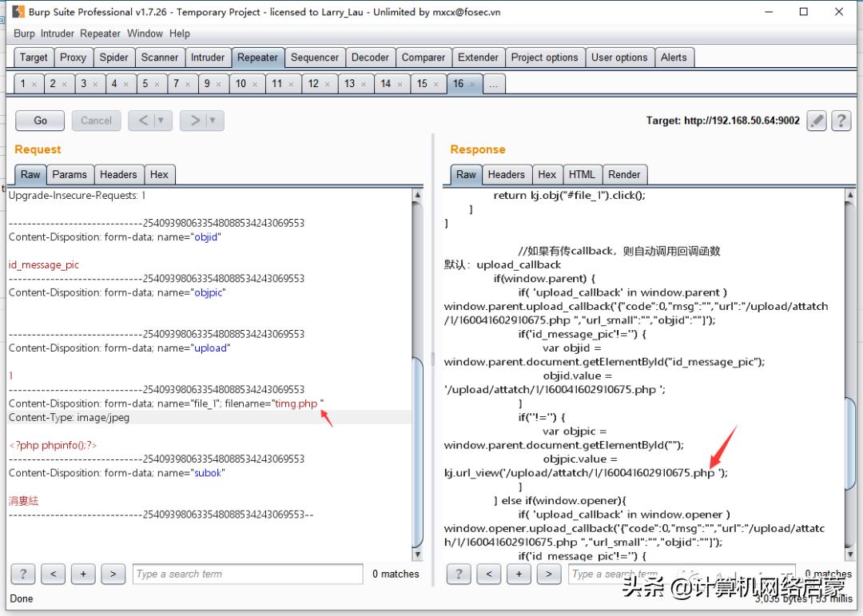Click the request search term field

(x=248, y=574)
